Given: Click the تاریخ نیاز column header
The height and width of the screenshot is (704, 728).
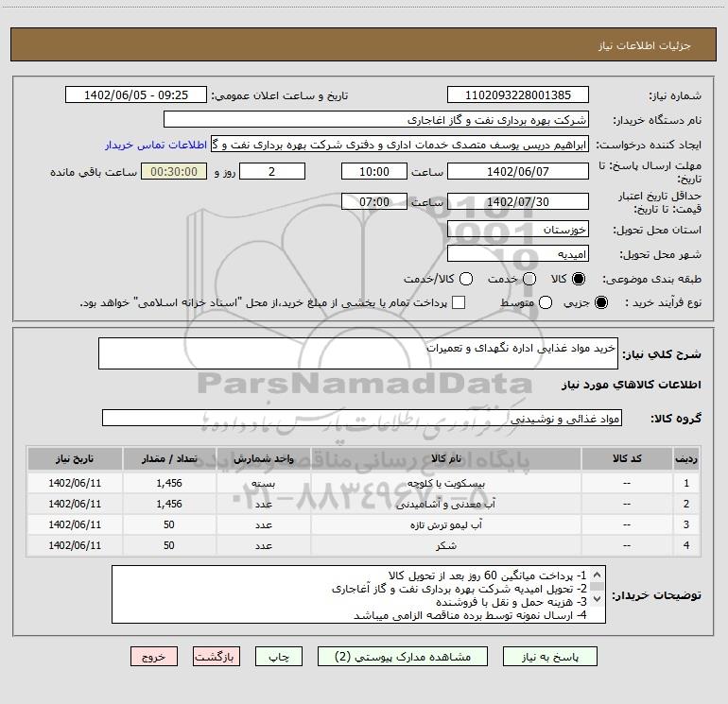Looking at the screenshot, I should pyautogui.click(x=75, y=458).
